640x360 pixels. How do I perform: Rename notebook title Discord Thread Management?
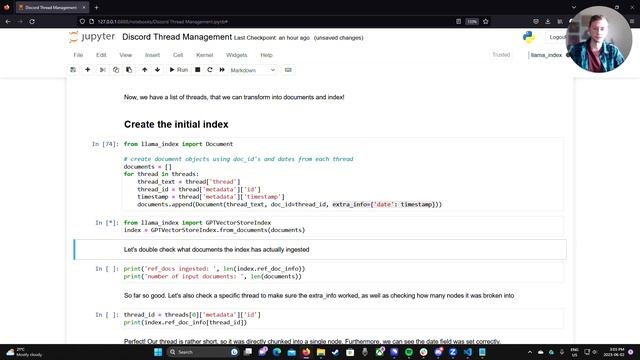coord(177,37)
